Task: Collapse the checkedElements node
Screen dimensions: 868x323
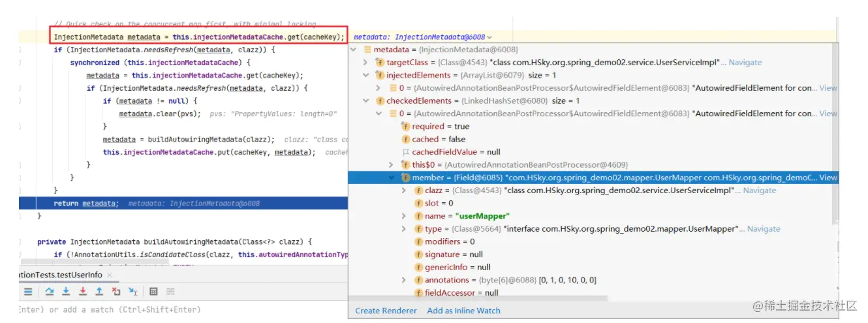Action: [x=365, y=100]
